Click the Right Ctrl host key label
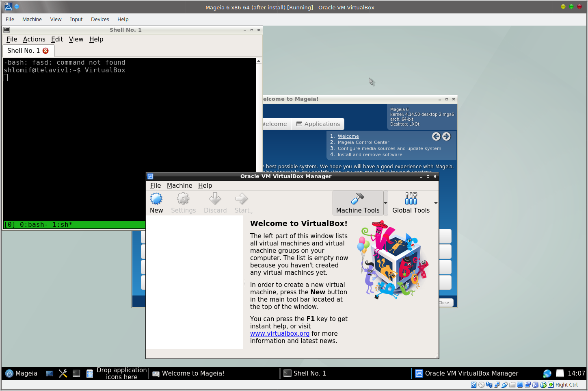The height and width of the screenshot is (391, 588). 566,384
